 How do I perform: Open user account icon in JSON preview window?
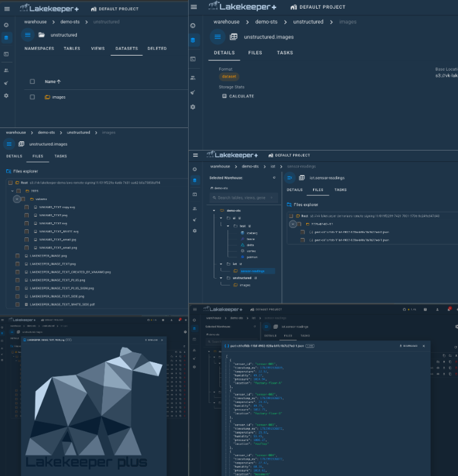437,310
